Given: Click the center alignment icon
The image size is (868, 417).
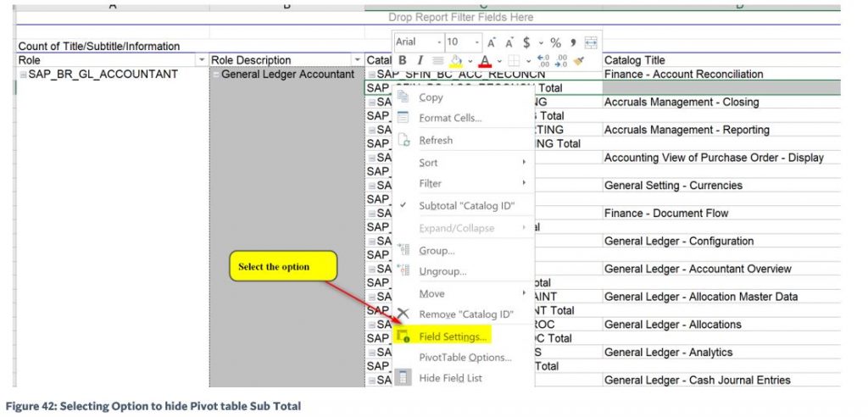Looking at the screenshot, I should click(438, 60).
